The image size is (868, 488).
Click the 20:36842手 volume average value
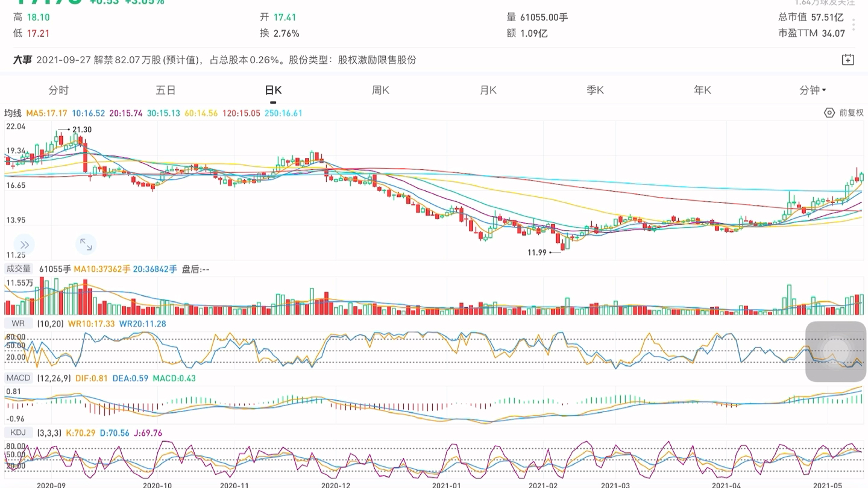pos(156,269)
